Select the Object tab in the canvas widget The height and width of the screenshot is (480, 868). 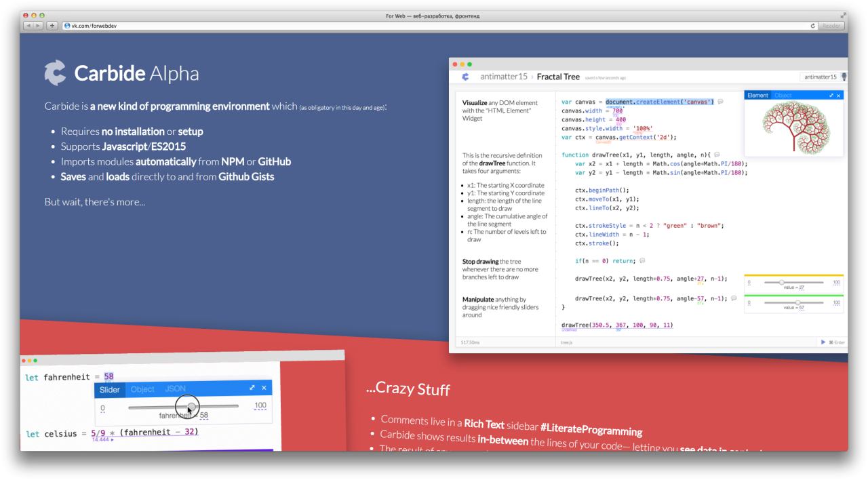point(783,96)
